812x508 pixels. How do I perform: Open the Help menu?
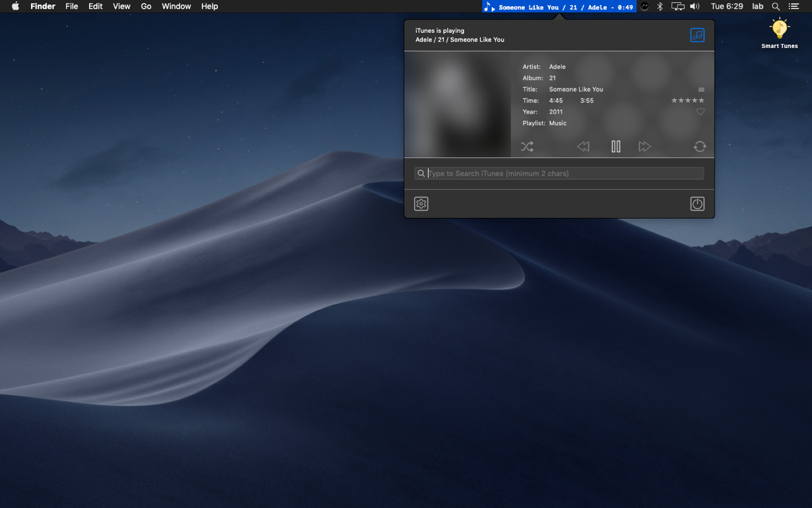click(210, 6)
